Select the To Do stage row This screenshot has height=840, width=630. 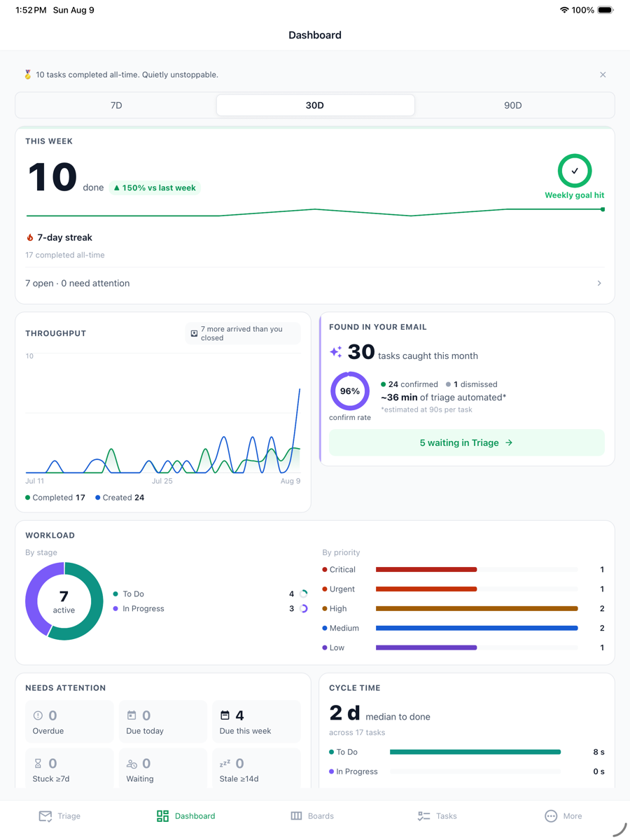tap(211, 594)
